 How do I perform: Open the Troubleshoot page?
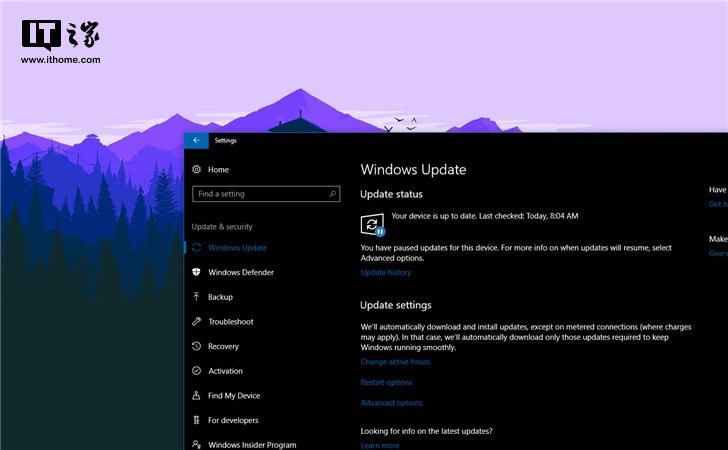click(231, 321)
